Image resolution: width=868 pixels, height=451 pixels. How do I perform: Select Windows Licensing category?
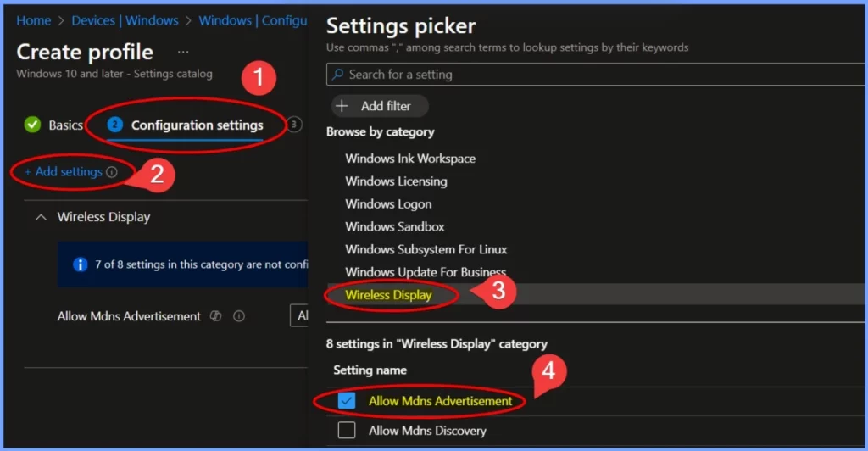pos(396,181)
